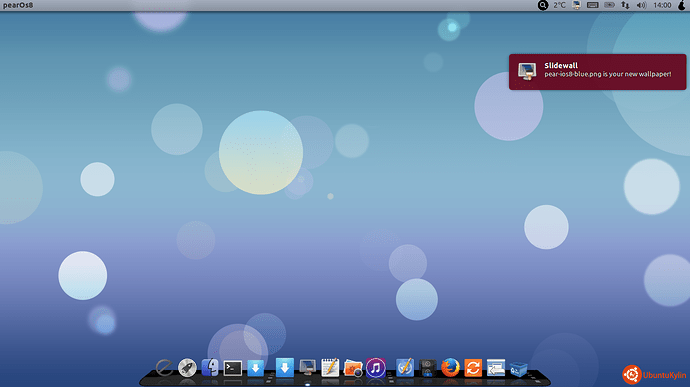690x387 pixels.
Task: Open the Slidewall indicator in top panel
Action: (576, 5)
